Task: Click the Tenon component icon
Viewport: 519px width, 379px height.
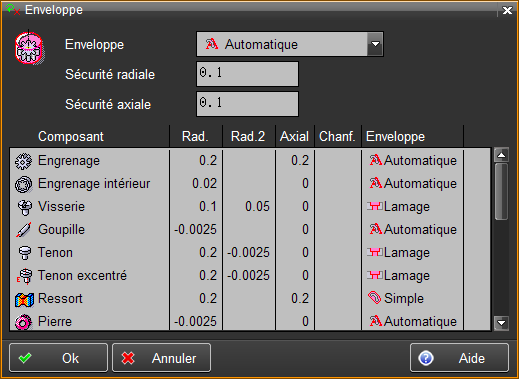Action: pos(24,253)
